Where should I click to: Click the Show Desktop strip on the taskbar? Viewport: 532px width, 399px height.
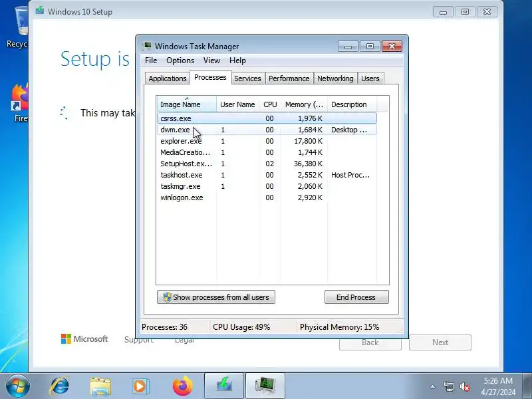528,386
